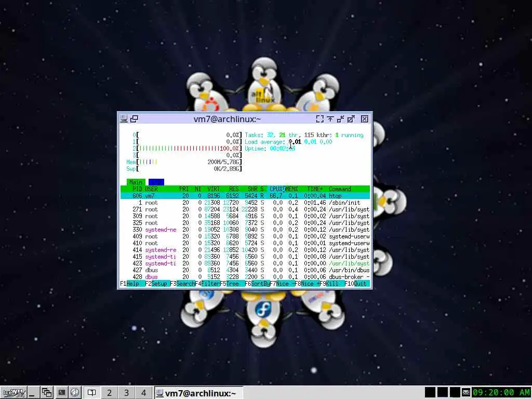The width and height of the screenshot is (532, 399).
Task: Click CPU 2 usage bar at 100.0%
Action: [187, 149]
